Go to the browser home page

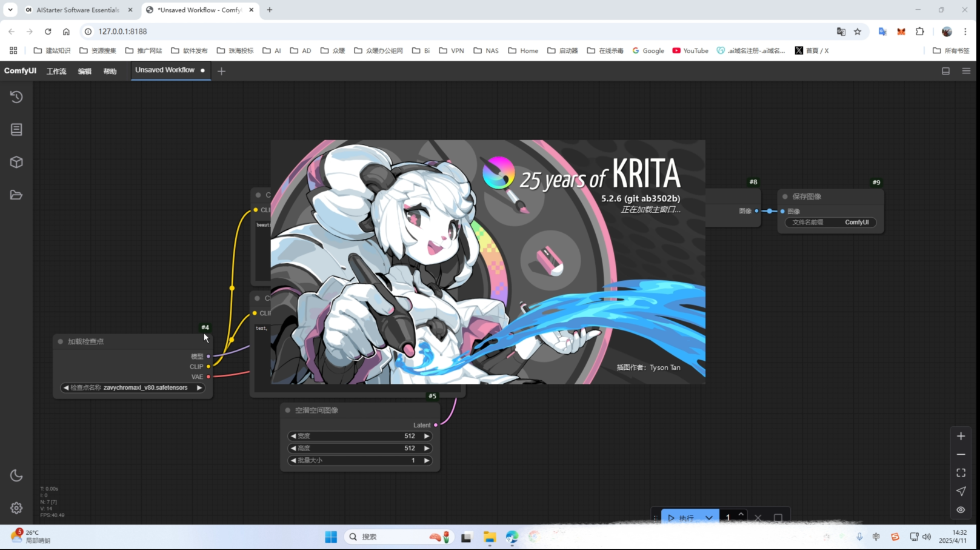click(66, 32)
